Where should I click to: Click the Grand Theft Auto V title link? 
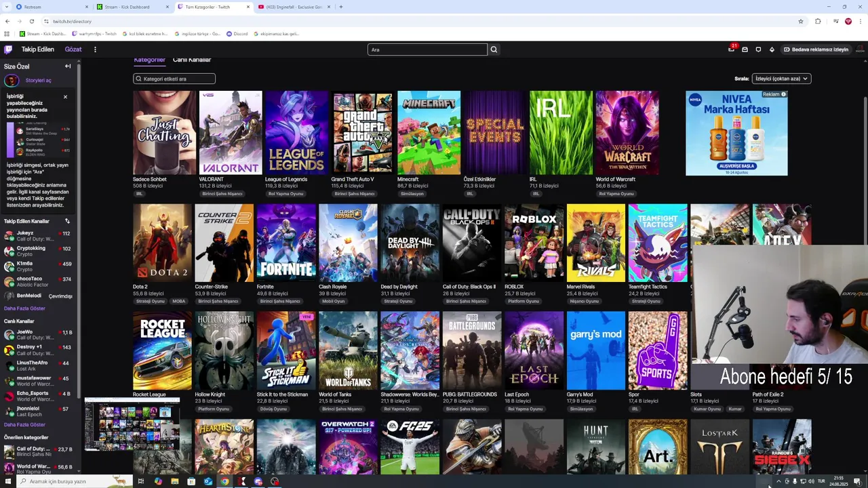tap(353, 179)
